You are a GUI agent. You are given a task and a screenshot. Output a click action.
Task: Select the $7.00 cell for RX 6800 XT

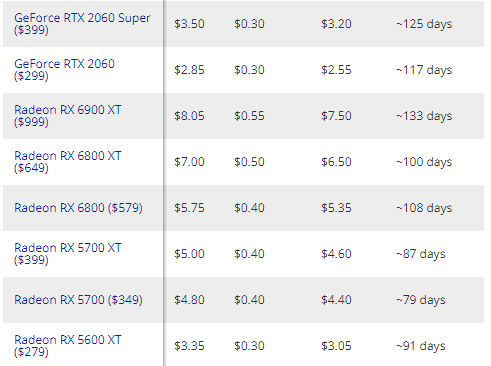(189, 162)
